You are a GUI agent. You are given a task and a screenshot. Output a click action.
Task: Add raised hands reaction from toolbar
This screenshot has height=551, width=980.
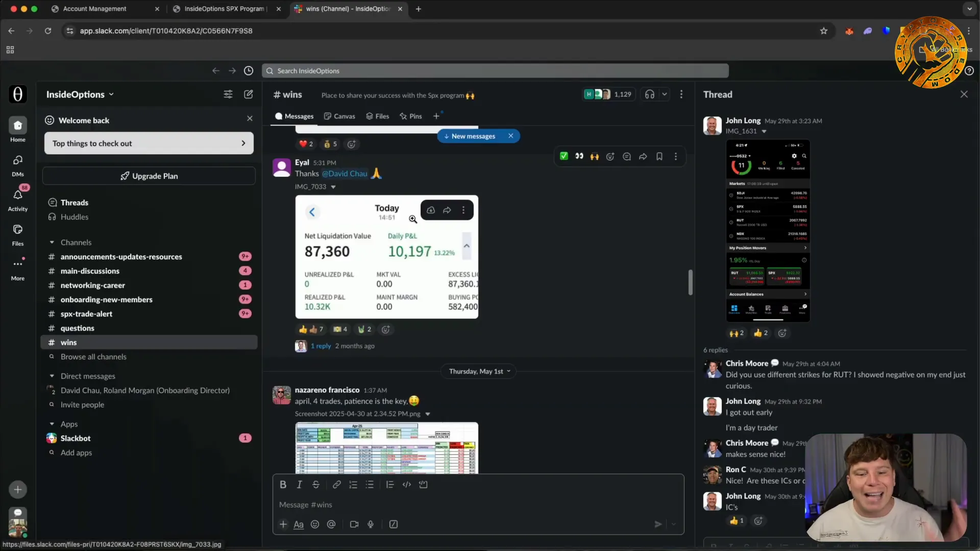(x=595, y=157)
